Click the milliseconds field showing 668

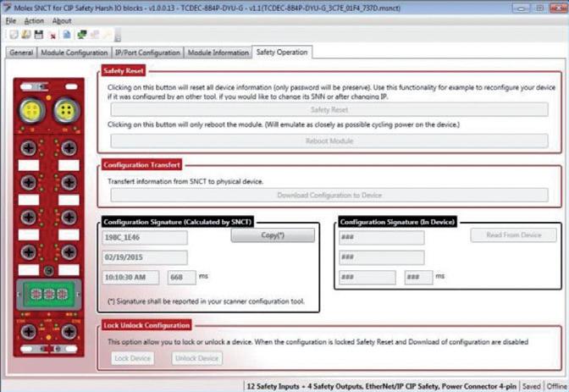coord(182,278)
